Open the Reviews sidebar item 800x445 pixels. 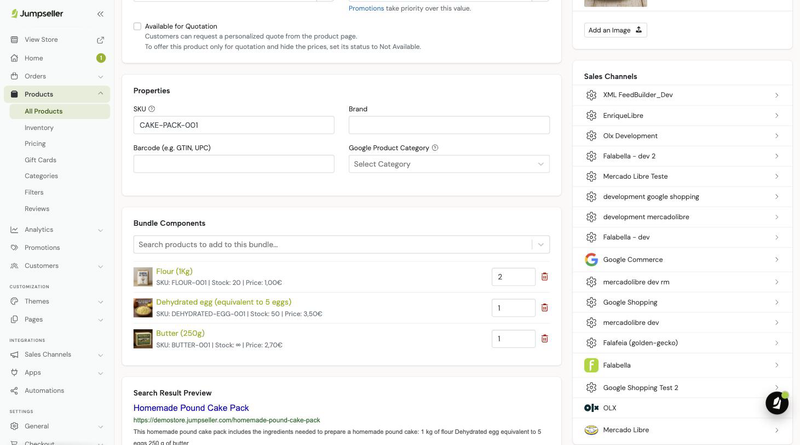point(37,209)
